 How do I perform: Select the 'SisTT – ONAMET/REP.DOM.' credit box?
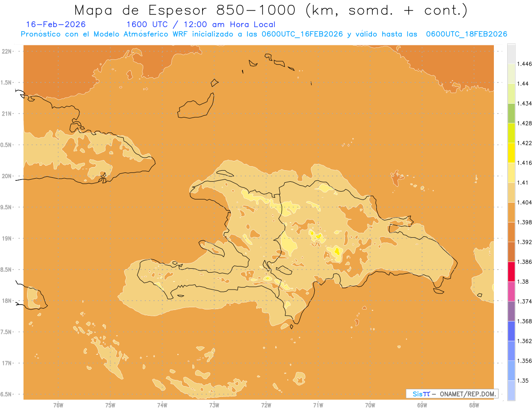click(x=452, y=394)
